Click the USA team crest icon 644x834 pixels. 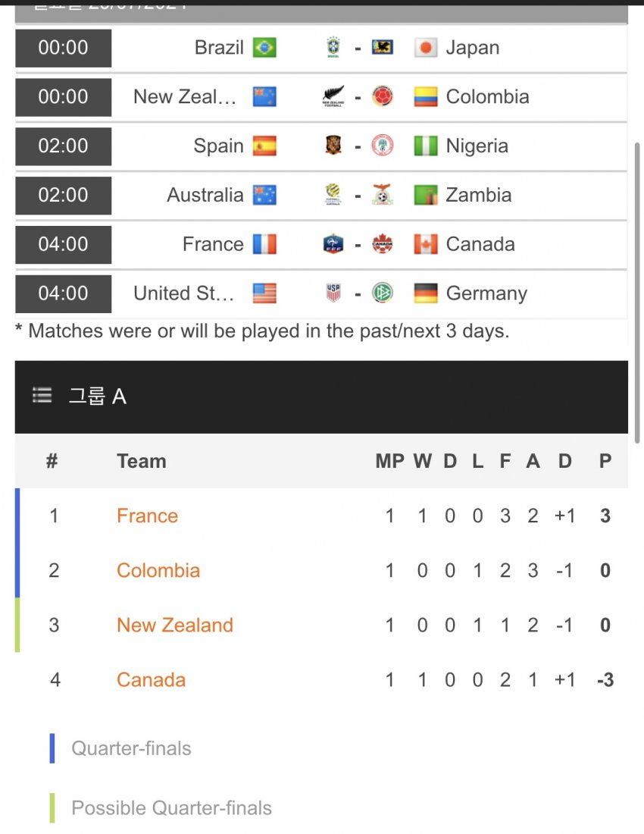(x=333, y=293)
